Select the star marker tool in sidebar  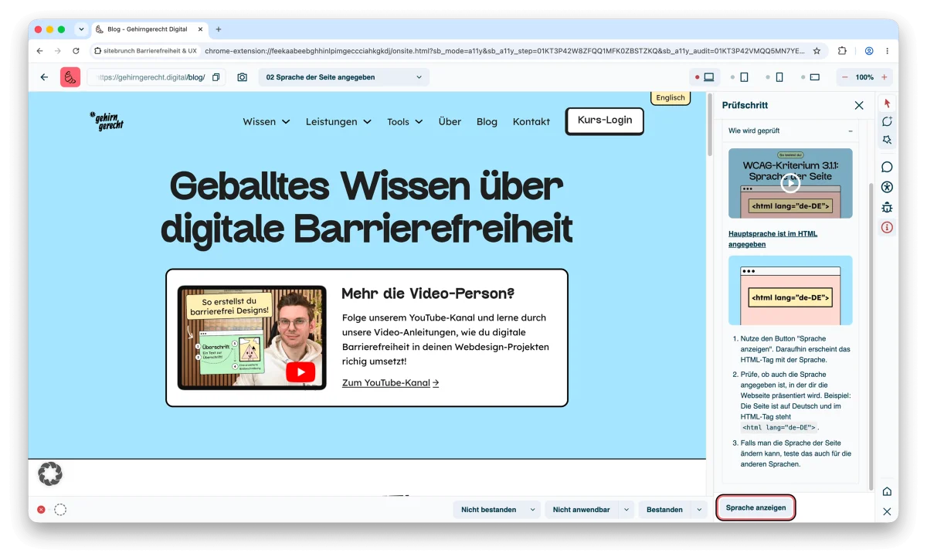[x=887, y=140]
